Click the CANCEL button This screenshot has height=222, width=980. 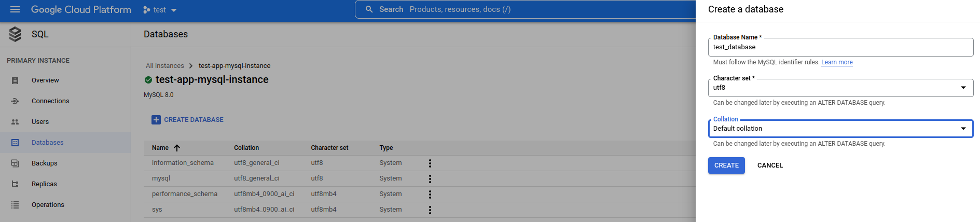[770, 165]
